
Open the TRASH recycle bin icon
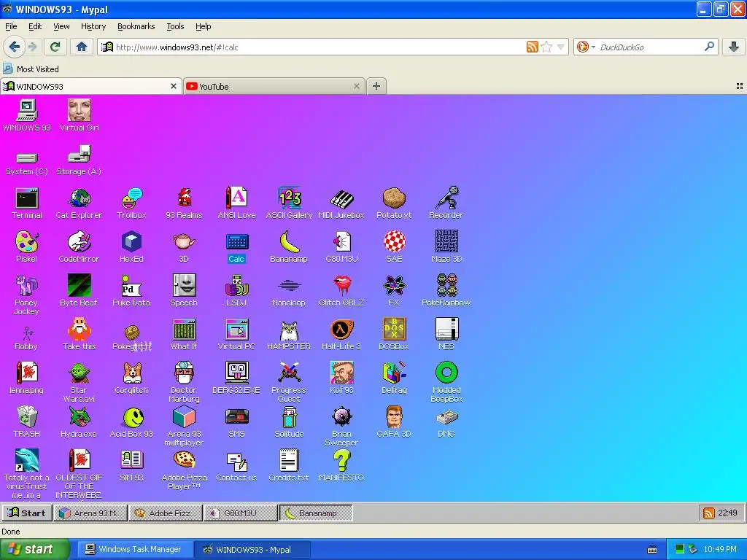click(x=27, y=422)
